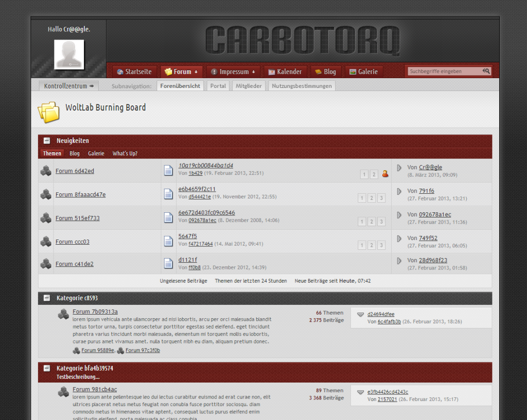Image resolution: width=527 pixels, height=420 pixels.
Task: Open the Kontrollzentrum link
Action: point(69,86)
